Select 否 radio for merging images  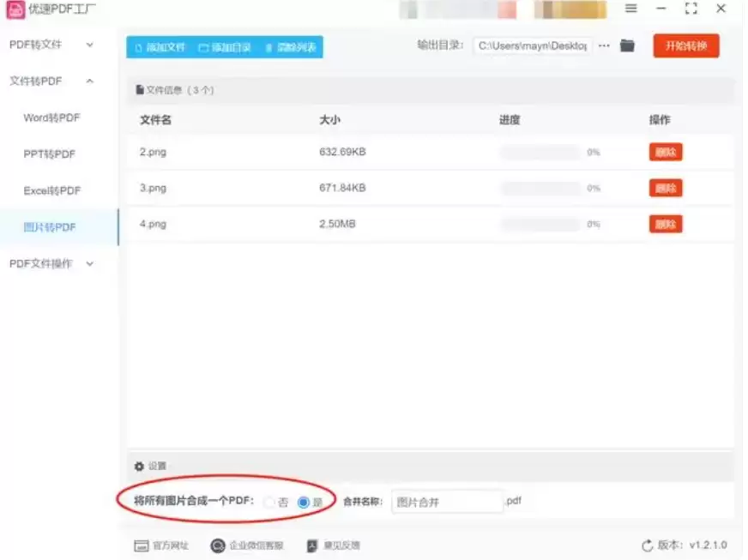point(269,503)
